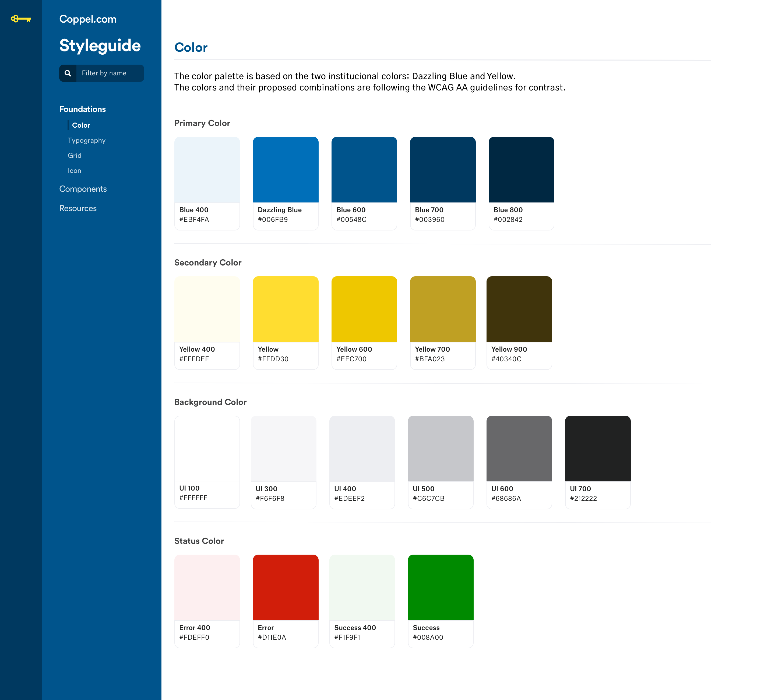Expand the Resources section
The height and width of the screenshot is (700, 775).
click(x=78, y=208)
